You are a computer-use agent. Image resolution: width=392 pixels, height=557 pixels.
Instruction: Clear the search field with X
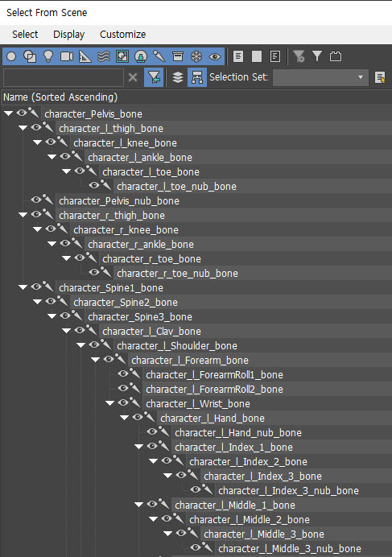(x=133, y=77)
